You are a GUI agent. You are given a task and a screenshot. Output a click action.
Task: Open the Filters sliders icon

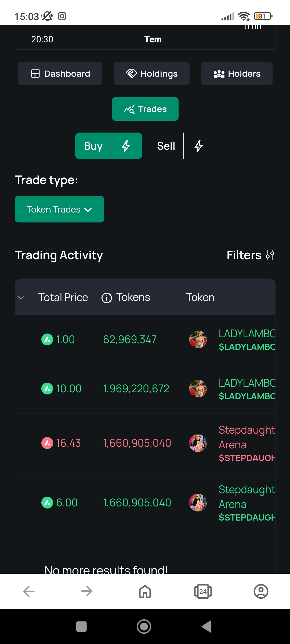coord(270,255)
